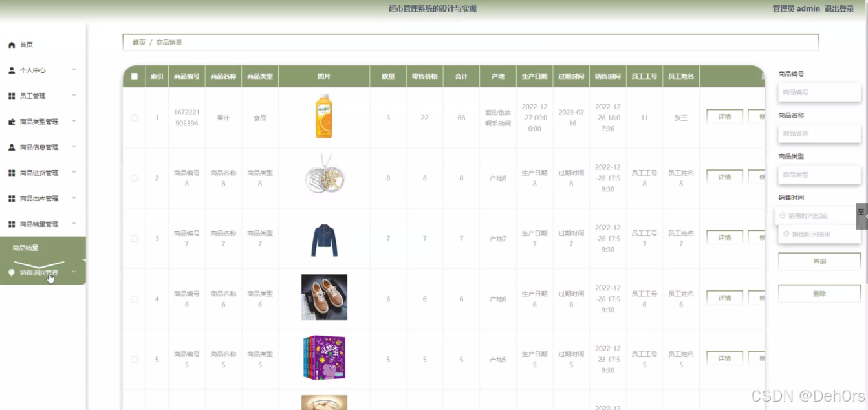868x410 pixels.
Task: Open the 销售退回管理 sidebar menu
Action: [43, 273]
